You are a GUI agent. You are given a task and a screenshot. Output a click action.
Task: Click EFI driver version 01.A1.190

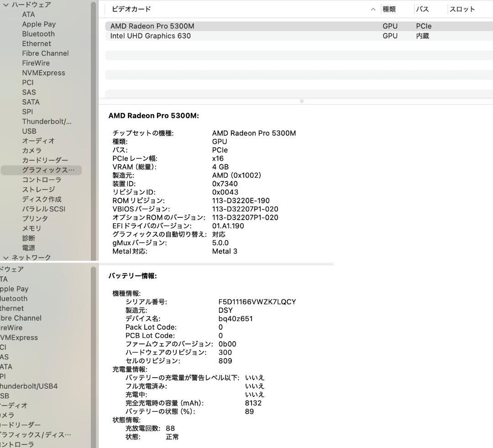click(228, 226)
